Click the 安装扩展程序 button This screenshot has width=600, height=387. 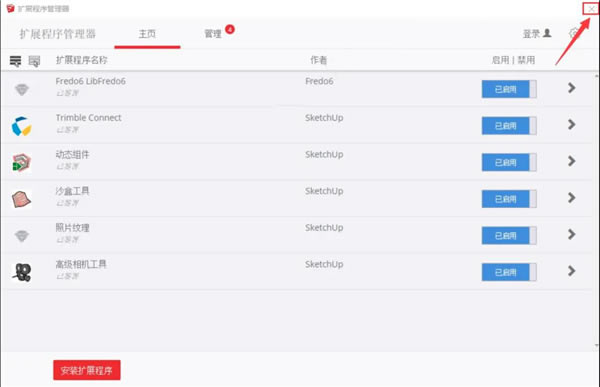87,370
